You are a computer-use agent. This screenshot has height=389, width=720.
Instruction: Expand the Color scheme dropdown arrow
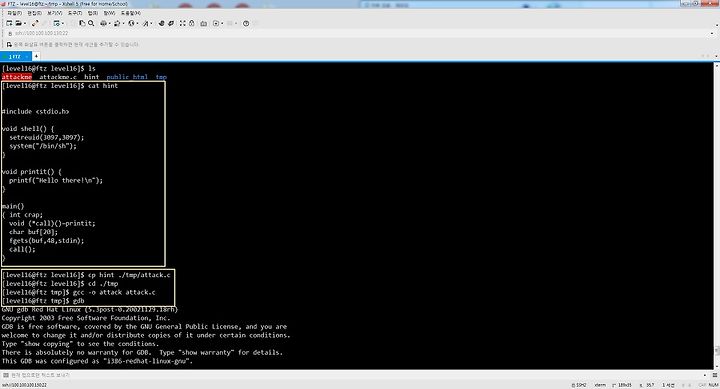[123, 23]
